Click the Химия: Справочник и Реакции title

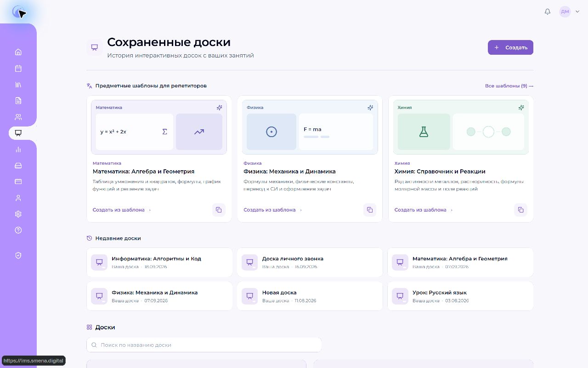click(440, 172)
